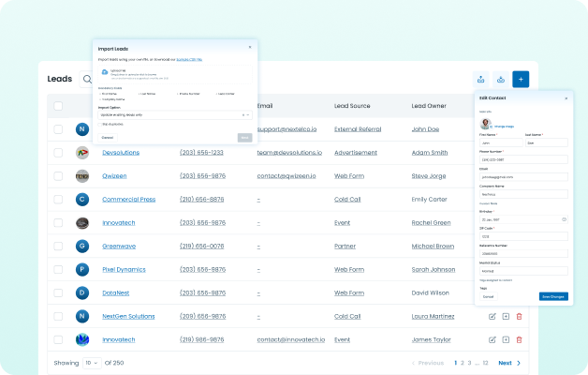Image resolution: width=588 pixels, height=375 pixels.
Task: Click the blue plus add lead button
Action: tap(521, 80)
